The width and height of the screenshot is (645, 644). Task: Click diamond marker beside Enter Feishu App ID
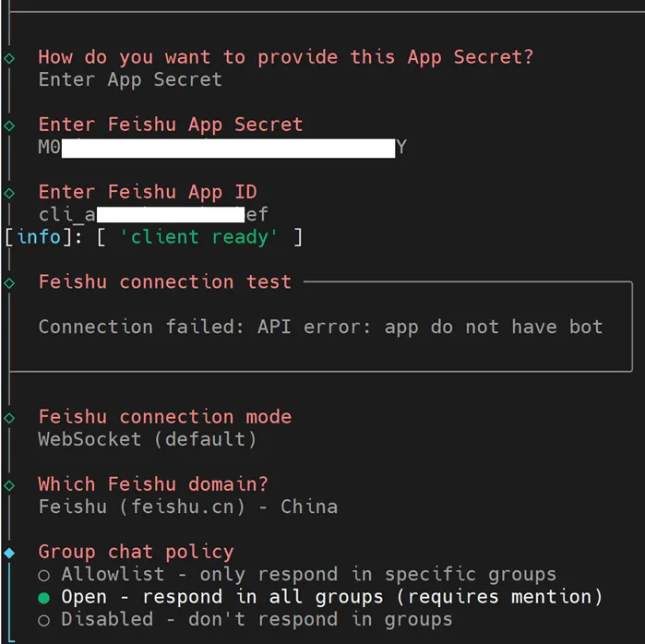coord(9,193)
